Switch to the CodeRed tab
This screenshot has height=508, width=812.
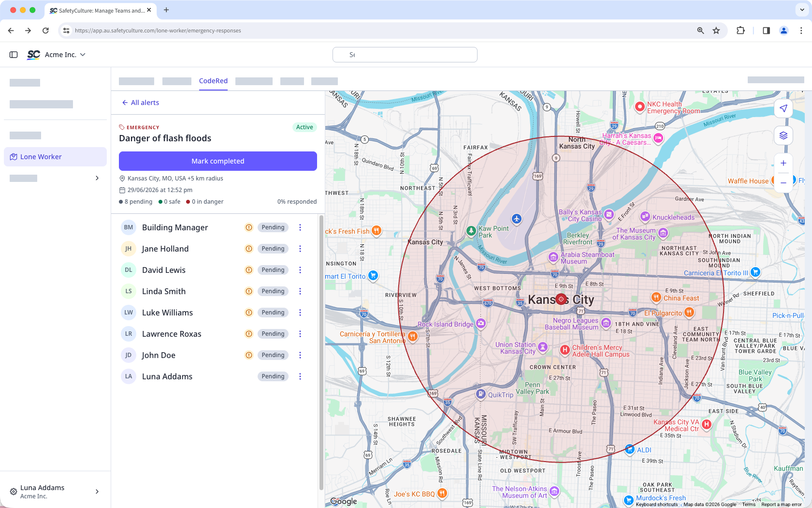tap(213, 81)
